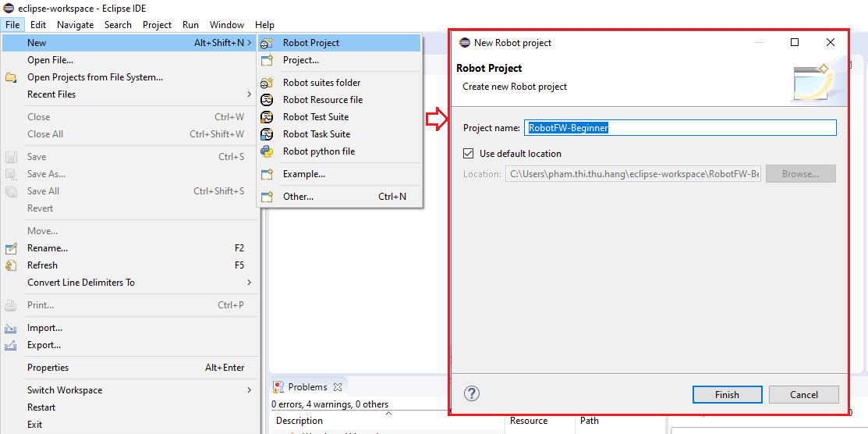Click the Rename icon in File menu
Viewport: 868px width, 434px height.
[x=11, y=248]
